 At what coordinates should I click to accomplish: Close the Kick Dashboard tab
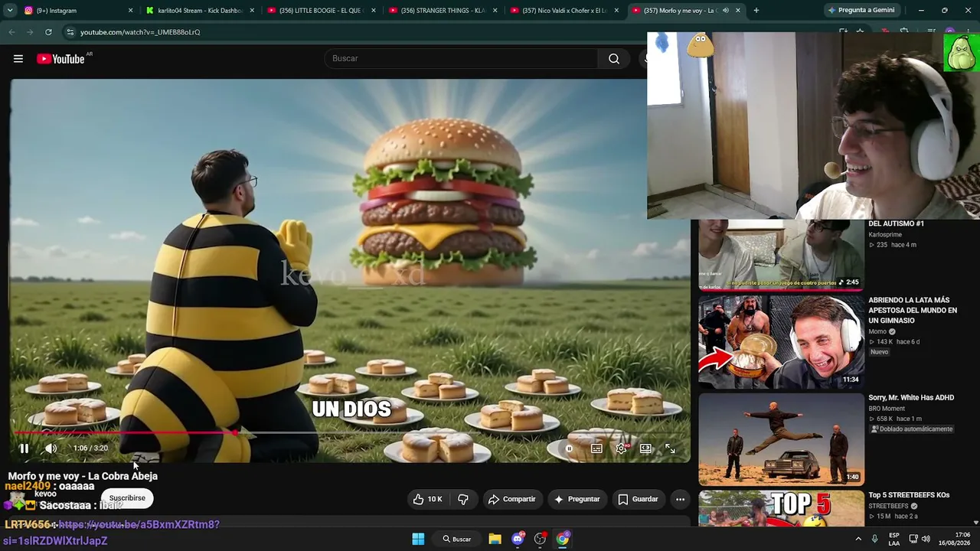pos(252,11)
